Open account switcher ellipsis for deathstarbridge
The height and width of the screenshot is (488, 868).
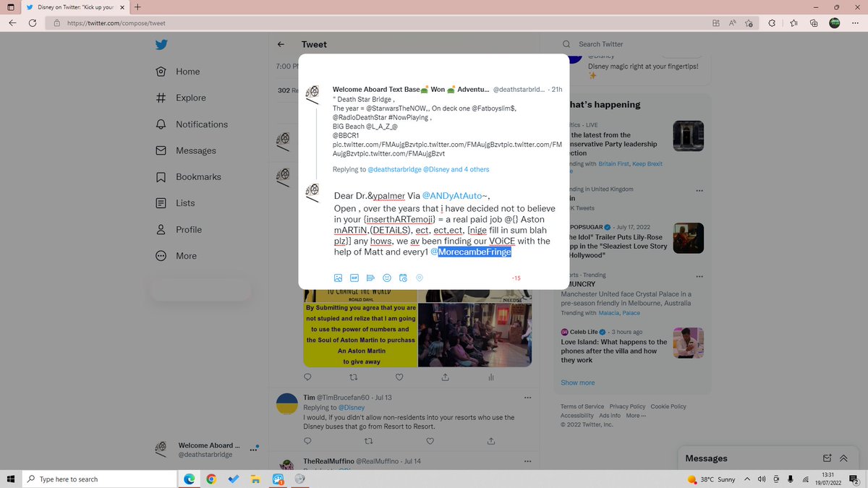coord(254,450)
